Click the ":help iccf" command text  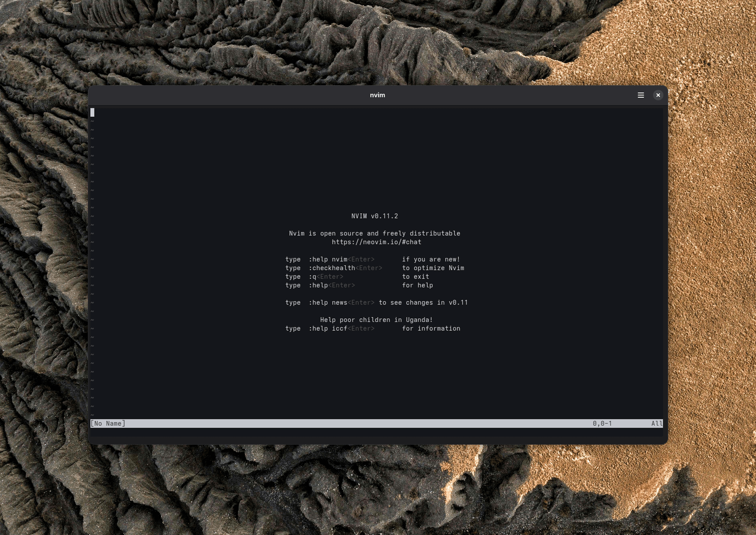tap(328, 328)
